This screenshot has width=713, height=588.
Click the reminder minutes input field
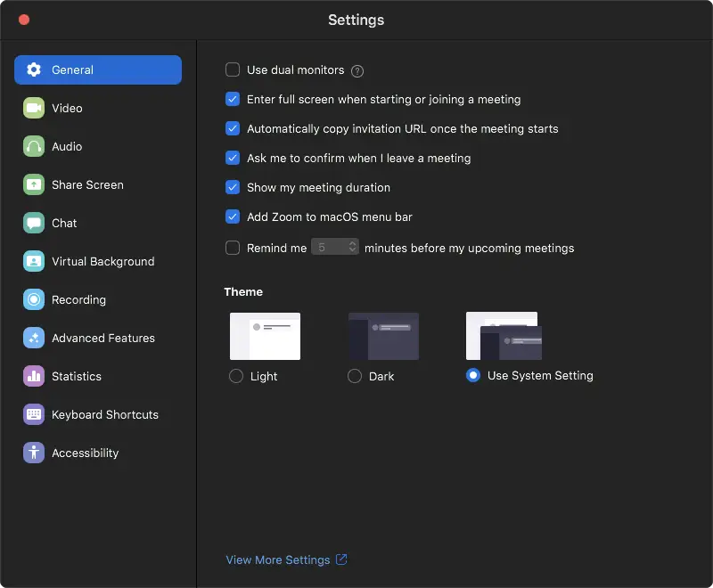(x=332, y=246)
